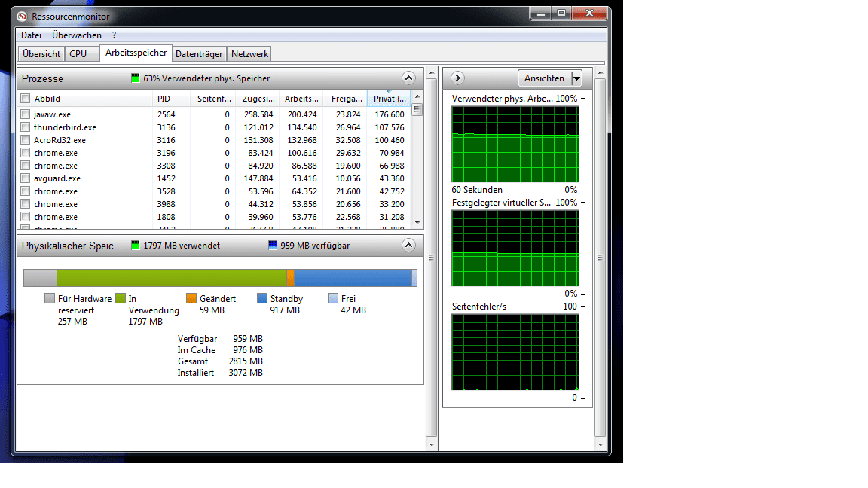Screen dimensions: 868x488
Task: Click gray Für Hardware reserviert legend swatch
Action: tap(50, 298)
